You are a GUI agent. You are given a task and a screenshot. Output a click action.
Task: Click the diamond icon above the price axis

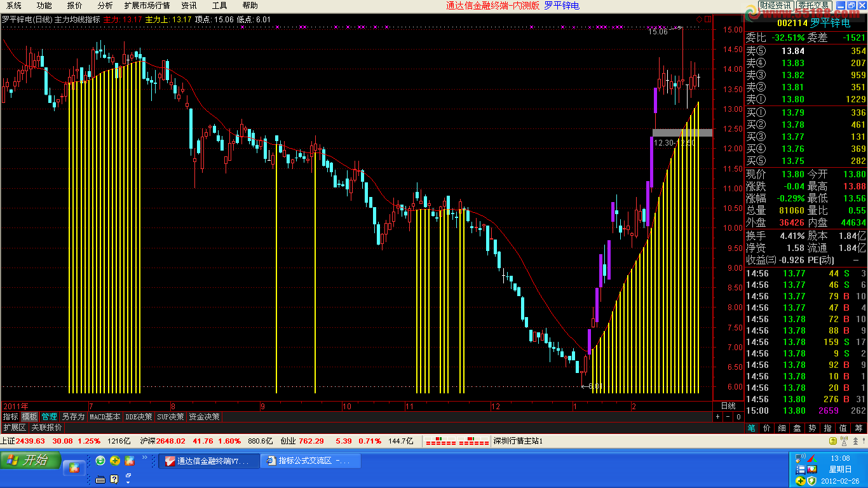click(x=700, y=19)
